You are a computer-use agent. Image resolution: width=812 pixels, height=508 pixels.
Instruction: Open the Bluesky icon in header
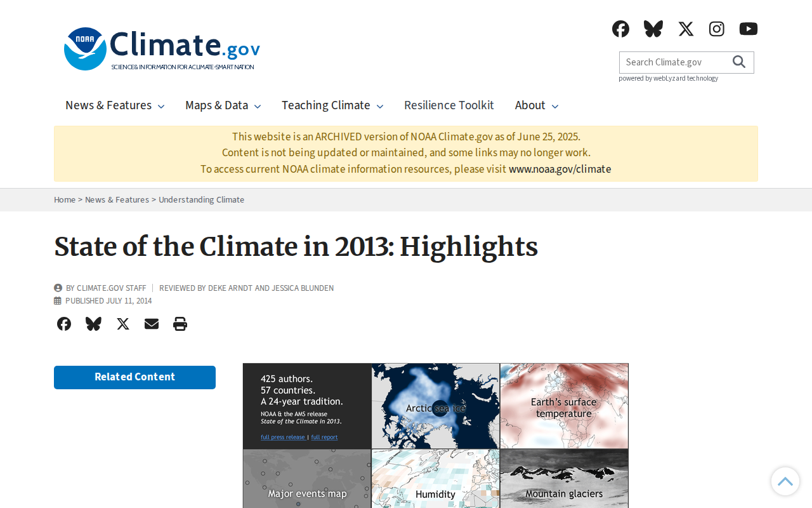click(653, 29)
